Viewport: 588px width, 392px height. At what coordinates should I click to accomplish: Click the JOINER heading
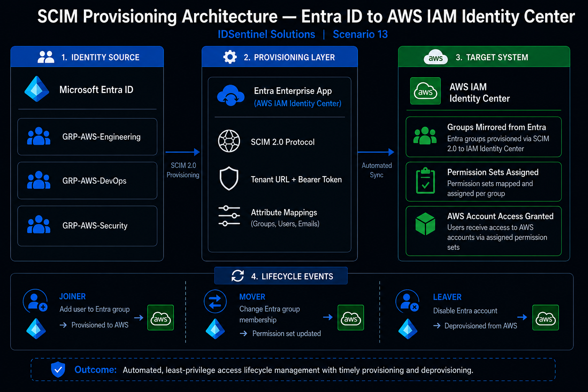[72, 297]
